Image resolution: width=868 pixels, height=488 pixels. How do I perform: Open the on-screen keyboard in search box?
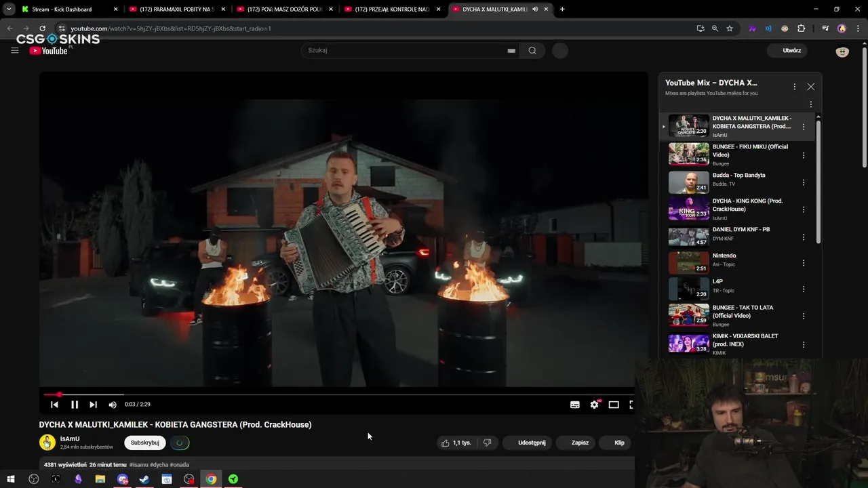coord(511,50)
